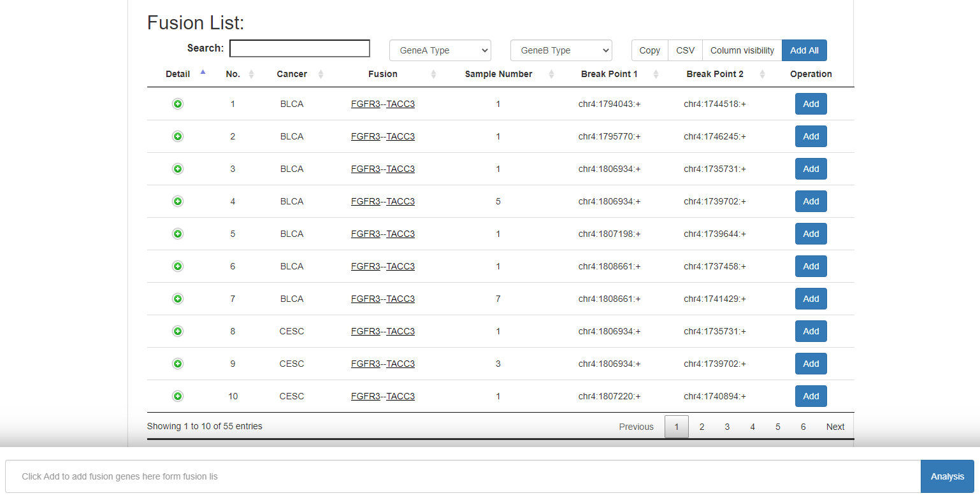The height and width of the screenshot is (498, 980).
Task: Go to pagination page 5
Action: click(x=777, y=427)
